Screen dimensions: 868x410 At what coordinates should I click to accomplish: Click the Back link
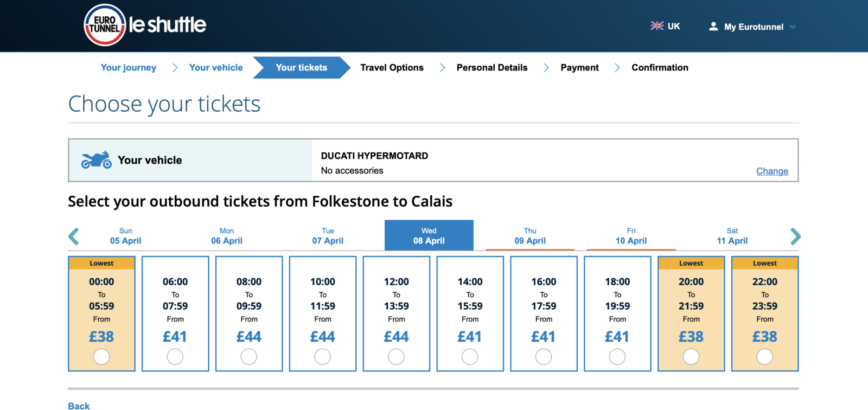[79, 406]
